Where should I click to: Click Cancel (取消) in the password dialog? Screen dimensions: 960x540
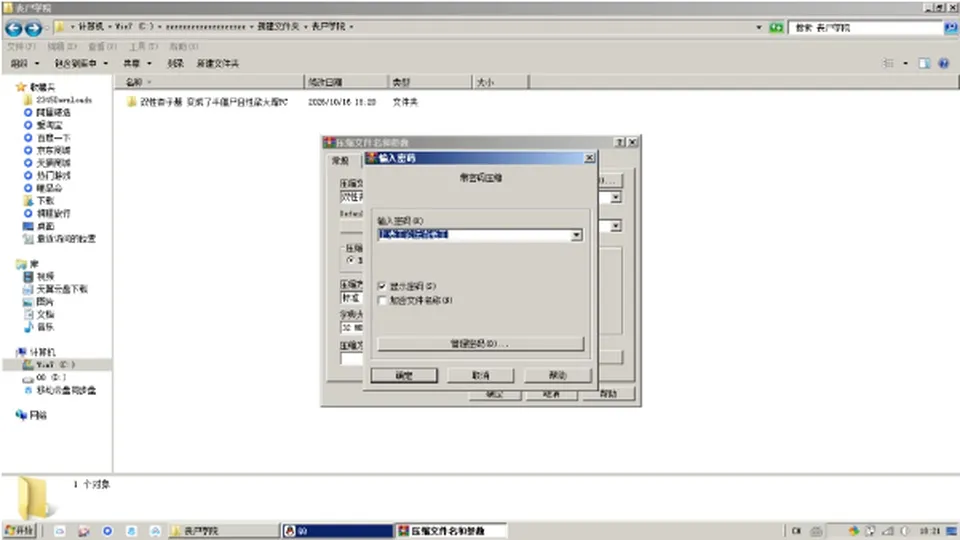coord(481,375)
